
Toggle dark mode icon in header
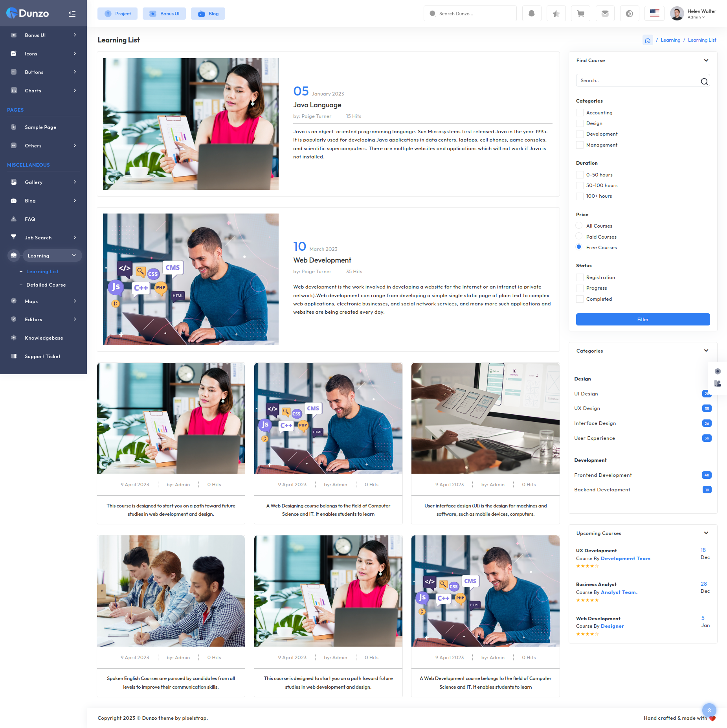(x=629, y=14)
